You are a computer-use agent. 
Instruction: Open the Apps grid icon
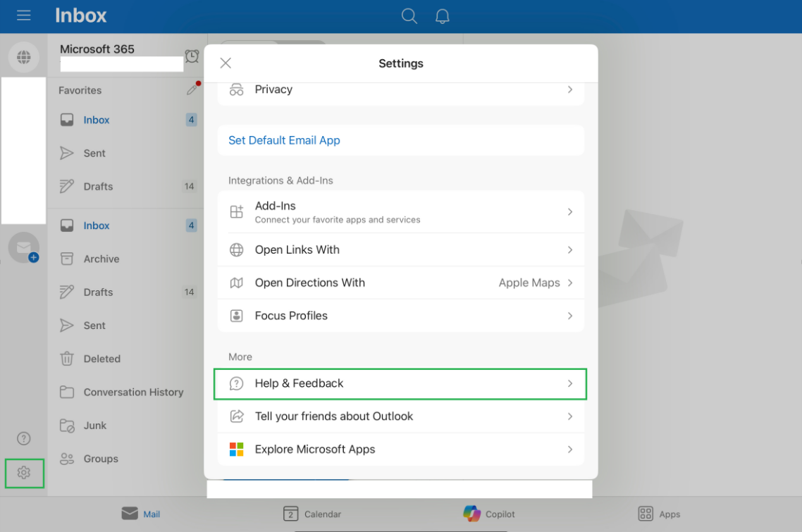(658, 514)
